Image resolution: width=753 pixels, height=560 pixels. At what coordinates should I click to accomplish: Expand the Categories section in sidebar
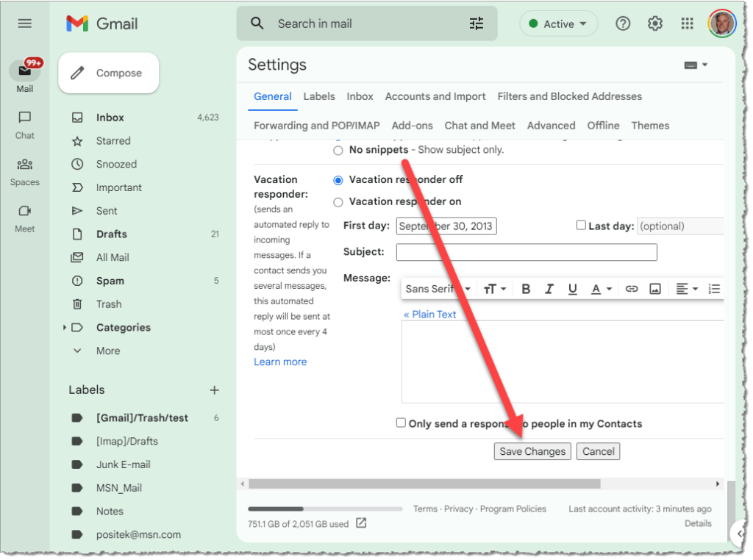click(x=65, y=328)
